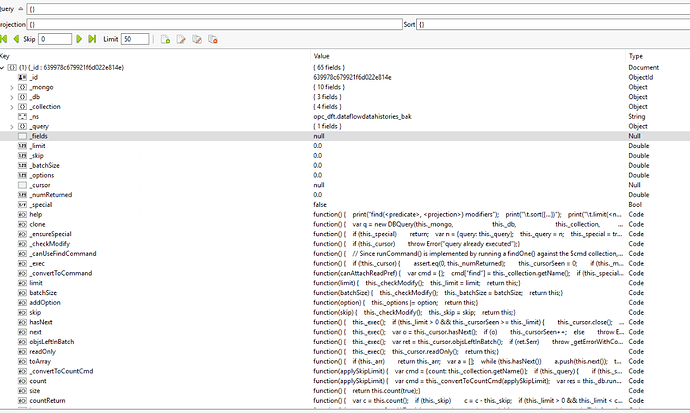Click the previous page arrow
The width and height of the screenshot is (690, 413).
click(x=17, y=39)
